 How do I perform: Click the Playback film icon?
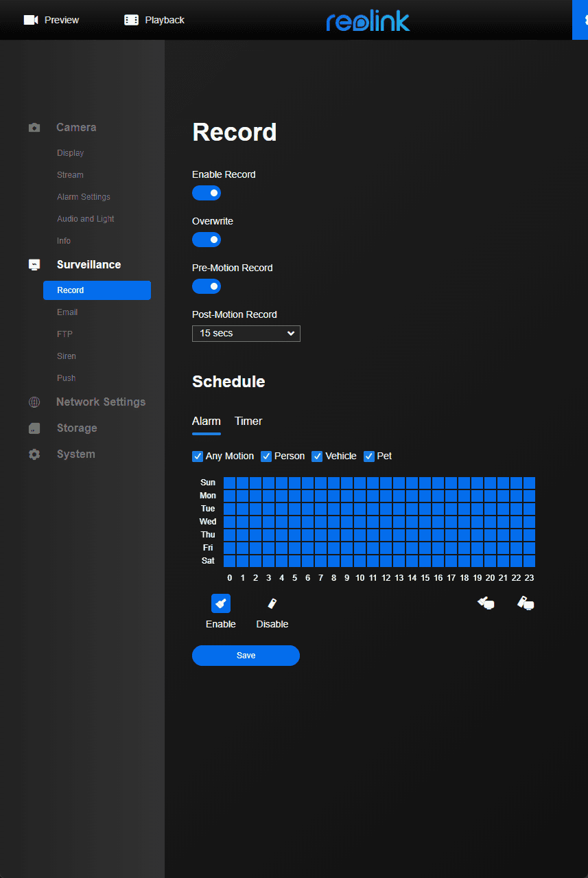[131, 20]
